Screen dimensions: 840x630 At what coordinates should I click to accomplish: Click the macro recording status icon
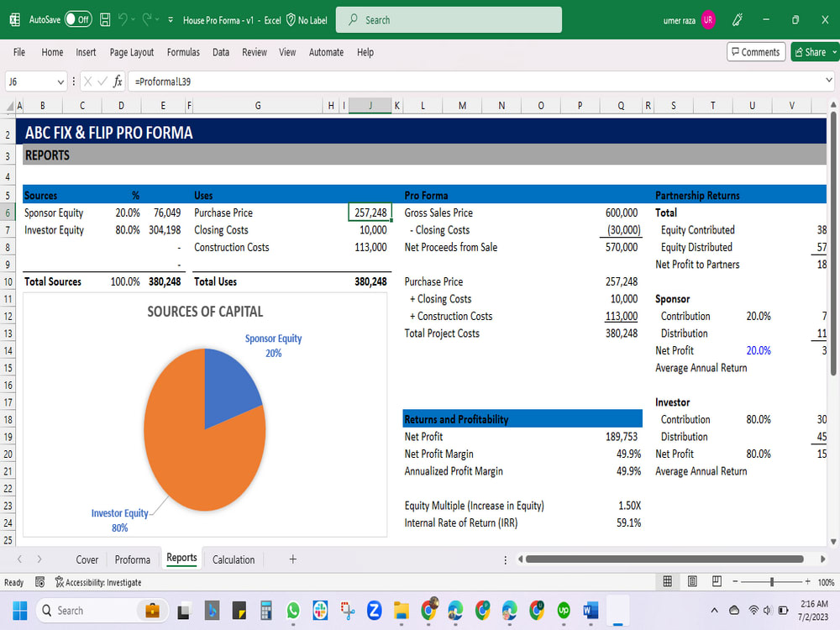[x=39, y=582]
